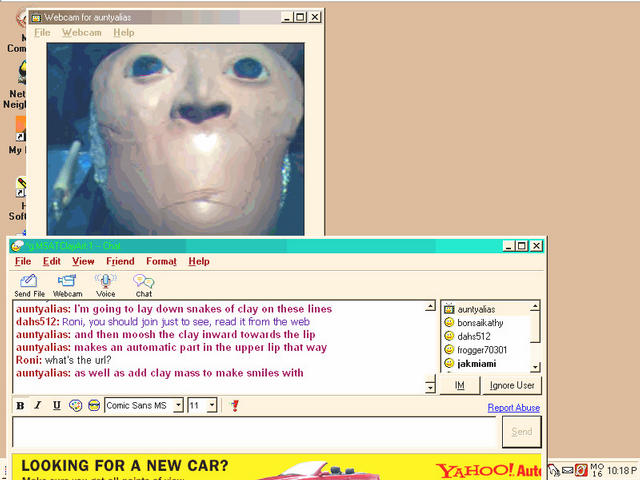Click user list scroll up arrow
640x480 pixels.
[x=535, y=306]
